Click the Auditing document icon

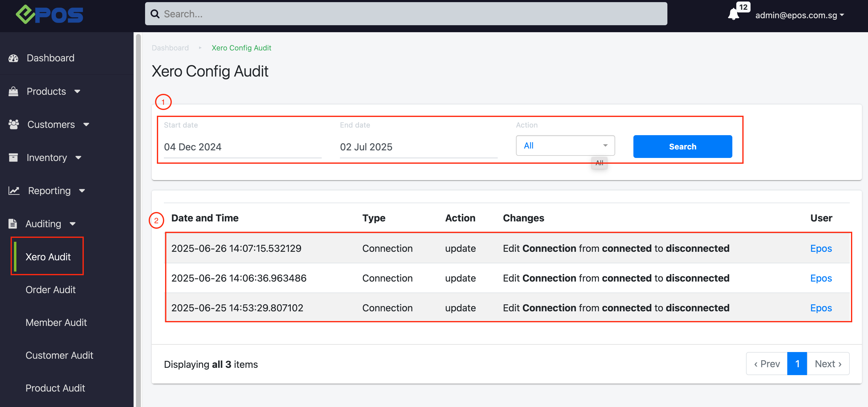click(x=13, y=224)
